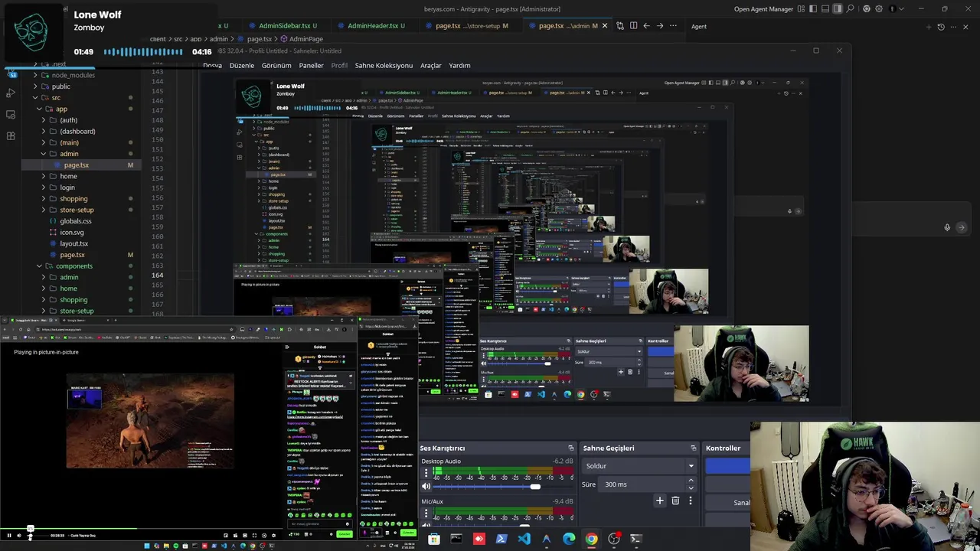This screenshot has height=551, width=980.
Task: Open the OBS Düzenle menu
Action: coord(242,65)
